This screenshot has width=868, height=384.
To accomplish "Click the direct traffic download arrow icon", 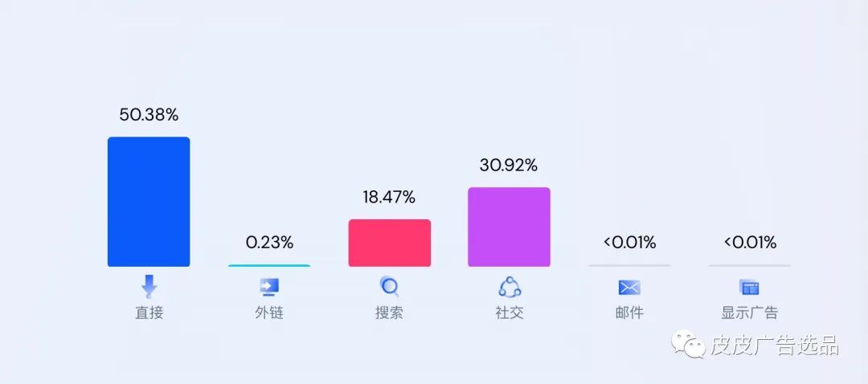I will [149, 287].
